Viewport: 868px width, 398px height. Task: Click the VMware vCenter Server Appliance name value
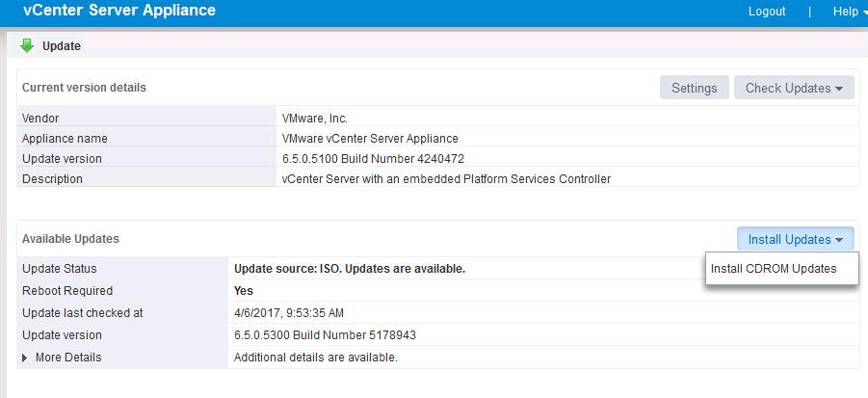369,139
